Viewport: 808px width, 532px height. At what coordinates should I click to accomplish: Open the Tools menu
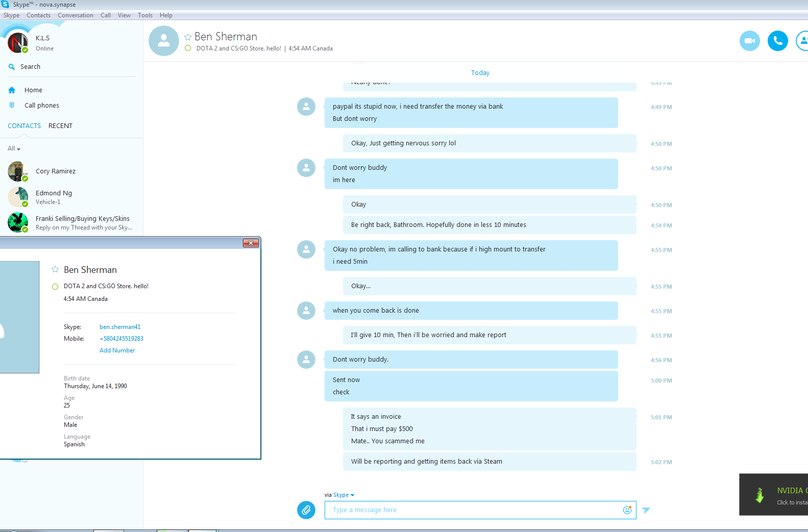(145, 15)
